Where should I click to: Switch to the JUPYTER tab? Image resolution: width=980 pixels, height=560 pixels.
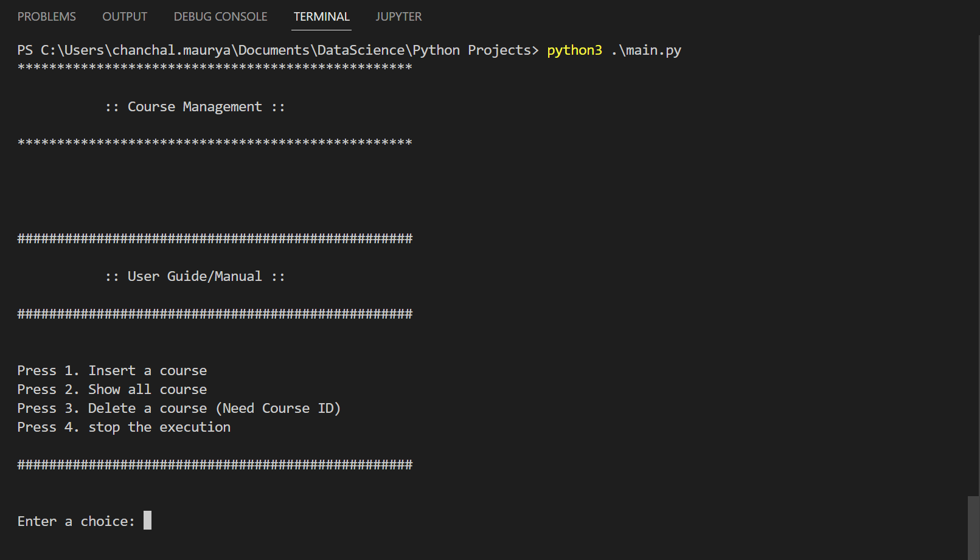tap(398, 16)
